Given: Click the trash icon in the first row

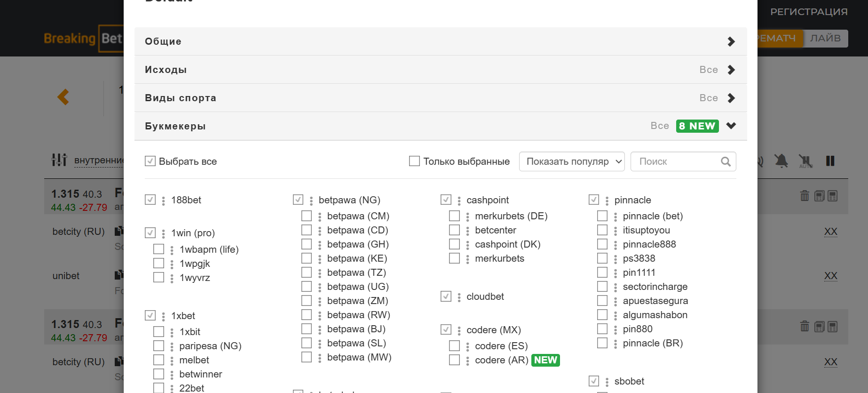Looking at the screenshot, I should click(x=805, y=196).
